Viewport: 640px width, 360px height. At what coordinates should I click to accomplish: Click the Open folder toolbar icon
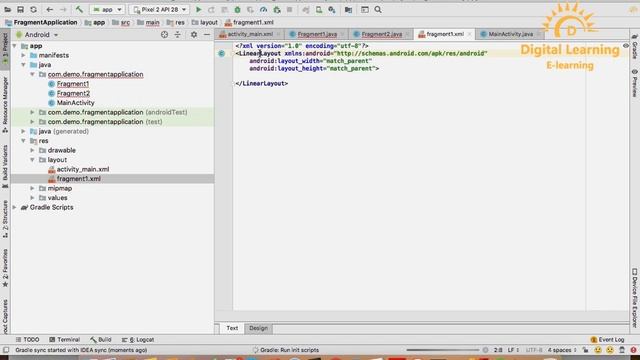point(7,9)
